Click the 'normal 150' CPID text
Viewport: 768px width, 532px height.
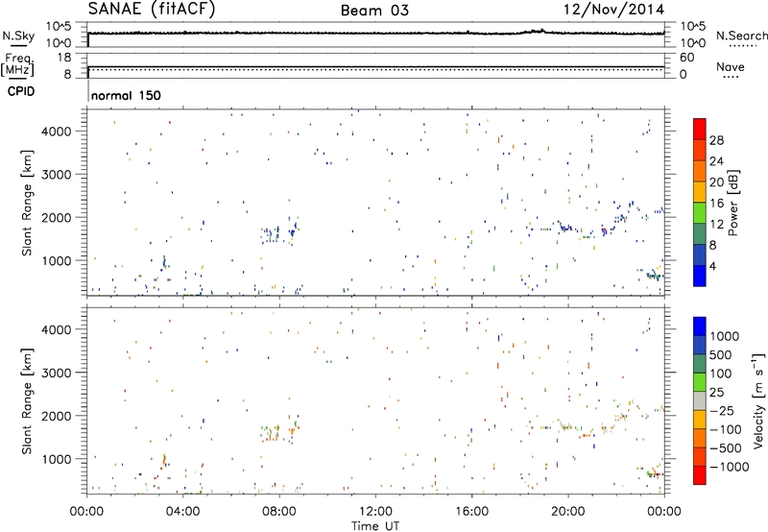coord(126,95)
